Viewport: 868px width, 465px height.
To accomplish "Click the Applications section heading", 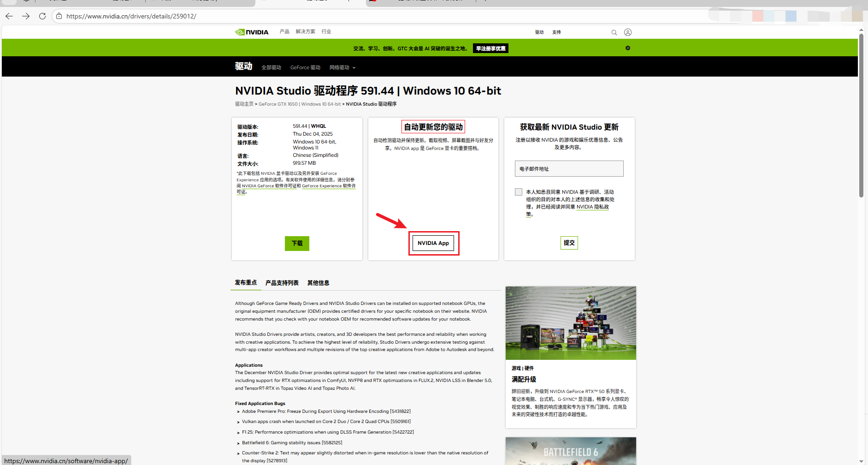I will [249, 365].
